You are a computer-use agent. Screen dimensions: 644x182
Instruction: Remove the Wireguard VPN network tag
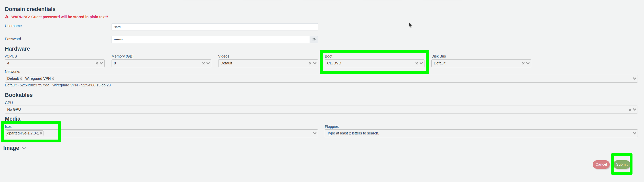pyautogui.click(x=53, y=79)
